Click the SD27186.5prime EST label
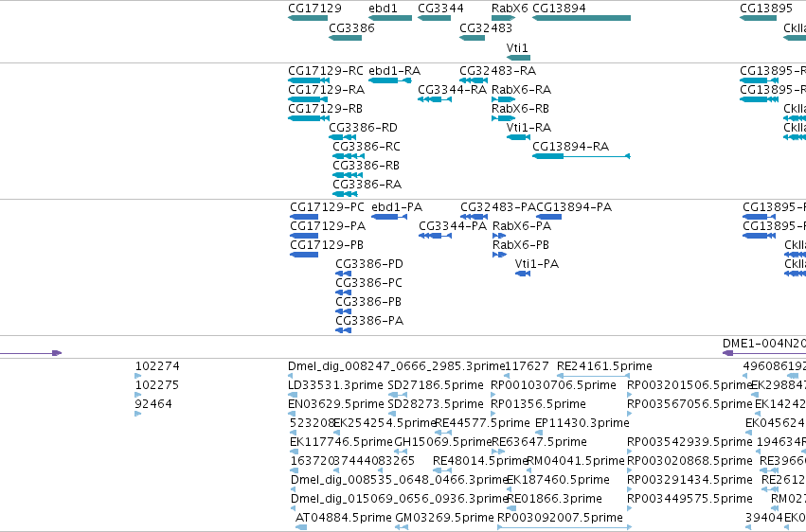 pyautogui.click(x=436, y=385)
